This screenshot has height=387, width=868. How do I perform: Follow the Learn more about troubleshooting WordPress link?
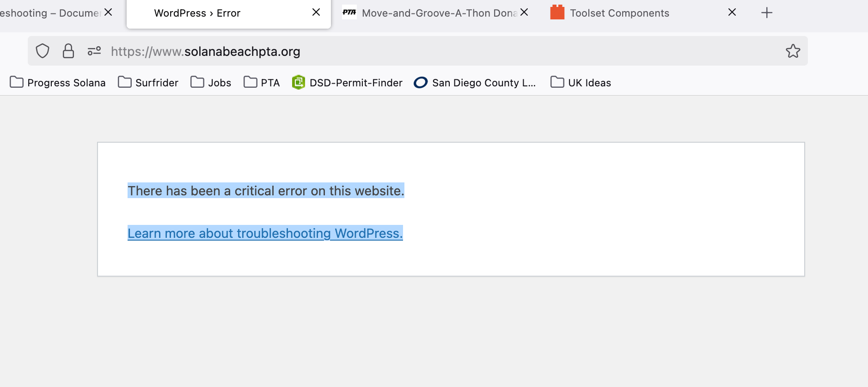(x=265, y=233)
